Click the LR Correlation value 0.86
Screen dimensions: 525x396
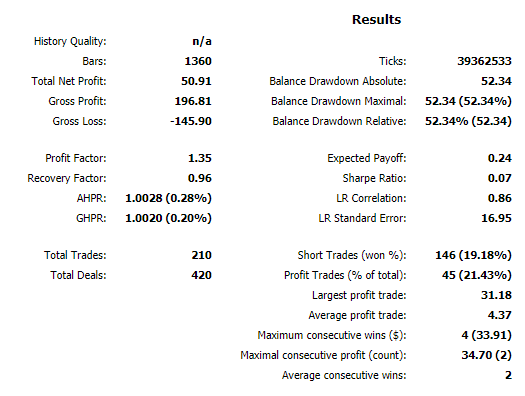point(500,198)
